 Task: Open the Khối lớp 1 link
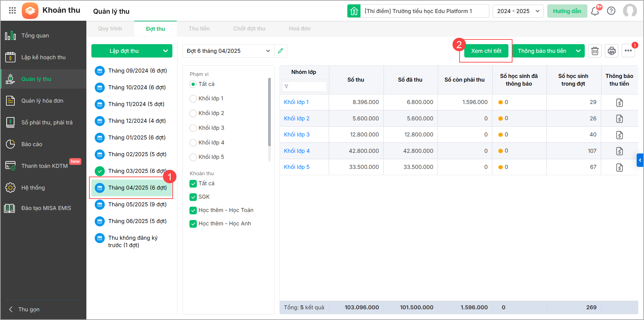(296, 102)
